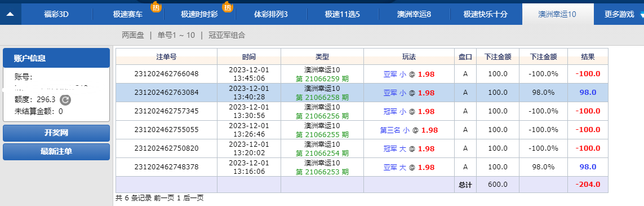Click the 最新注单 button
The image size is (644, 206).
56,152
